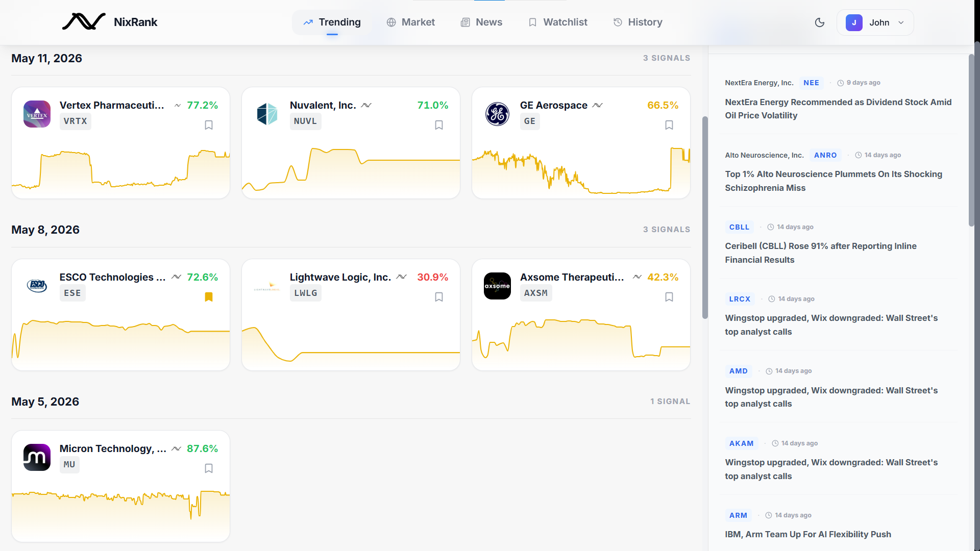Open the John user menu dropdown

point(875,22)
